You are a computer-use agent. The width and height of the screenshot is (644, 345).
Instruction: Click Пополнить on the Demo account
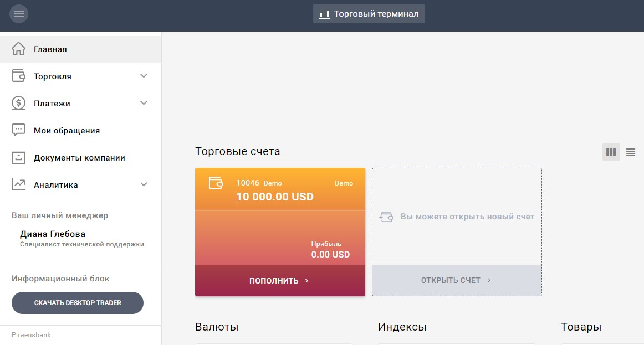coord(280,281)
